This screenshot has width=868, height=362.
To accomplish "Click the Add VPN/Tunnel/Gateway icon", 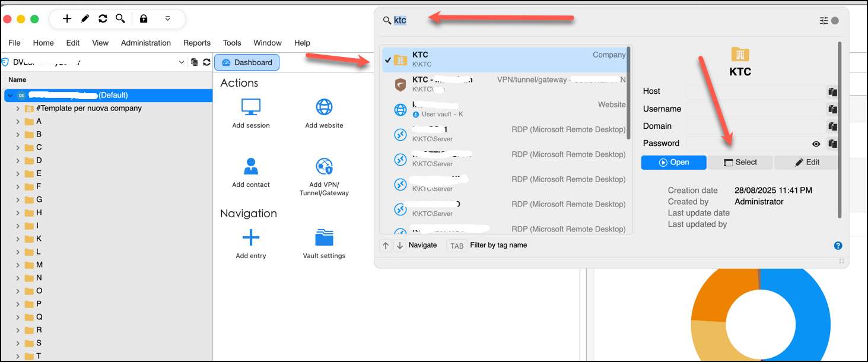I will (324, 167).
